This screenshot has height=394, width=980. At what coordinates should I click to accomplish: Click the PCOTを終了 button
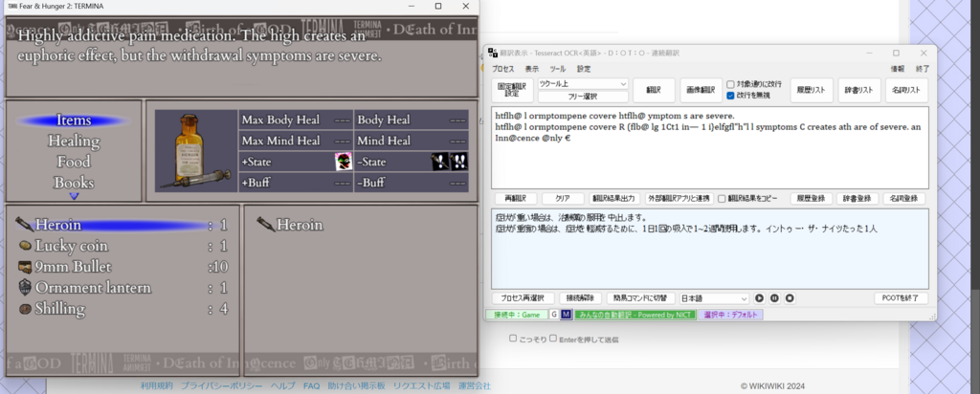pos(901,298)
